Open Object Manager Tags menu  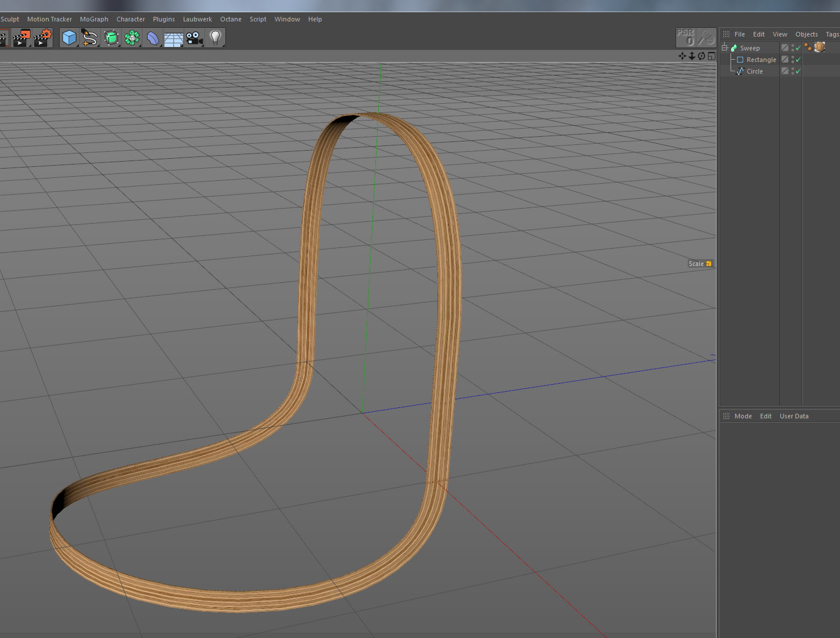coord(832,34)
